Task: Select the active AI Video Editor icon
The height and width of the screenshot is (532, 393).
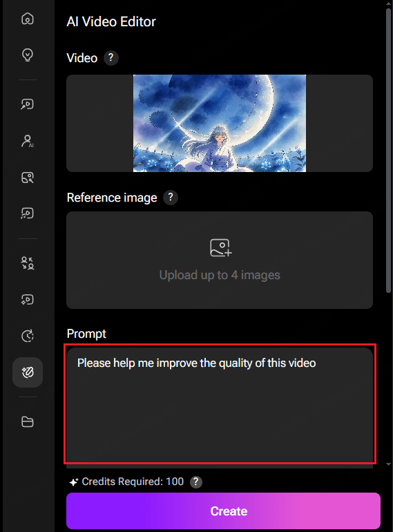Action: tap(28, 372)
